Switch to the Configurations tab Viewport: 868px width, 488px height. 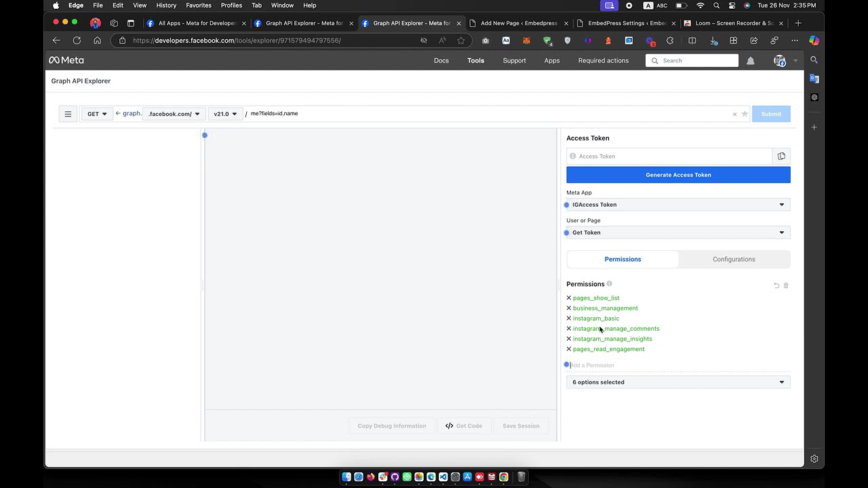coord(734,260)
